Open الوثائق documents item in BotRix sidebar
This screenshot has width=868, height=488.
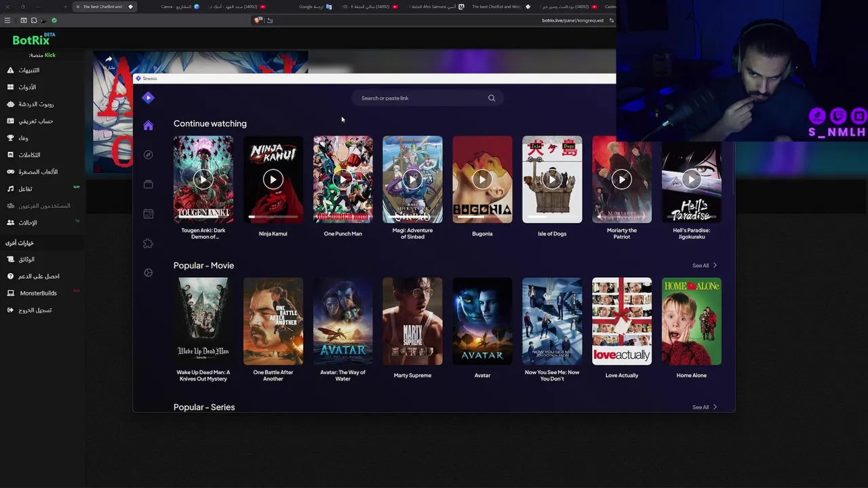click(20, 260)
